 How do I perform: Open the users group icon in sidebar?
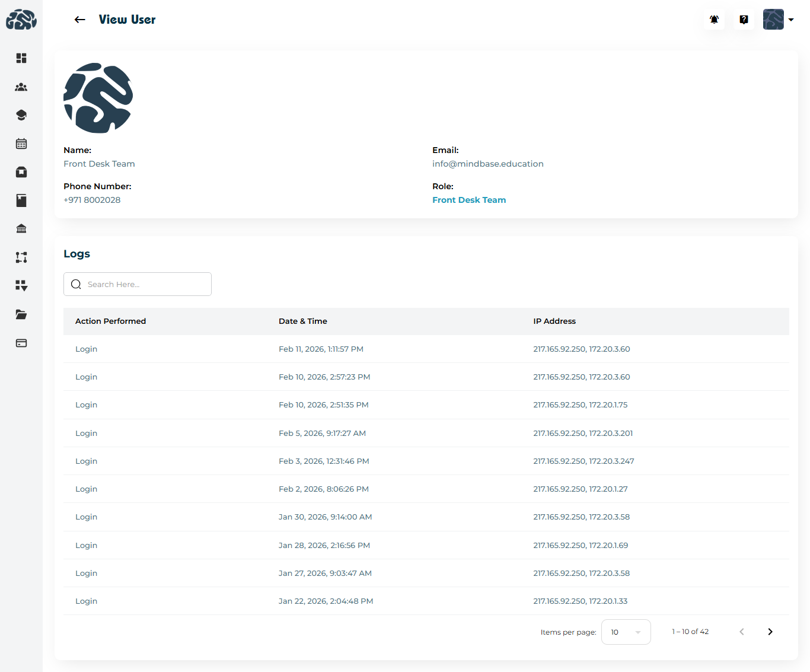click(x=21, y=87)
